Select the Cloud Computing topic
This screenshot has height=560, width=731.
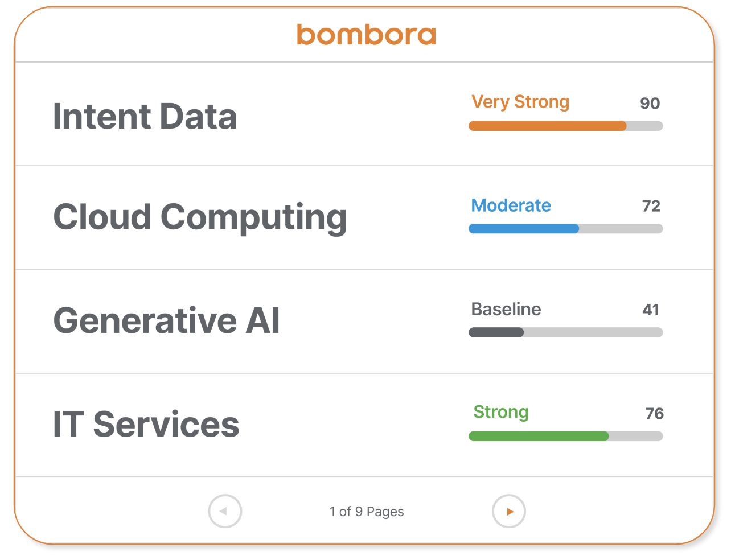[x=200, y=217]
